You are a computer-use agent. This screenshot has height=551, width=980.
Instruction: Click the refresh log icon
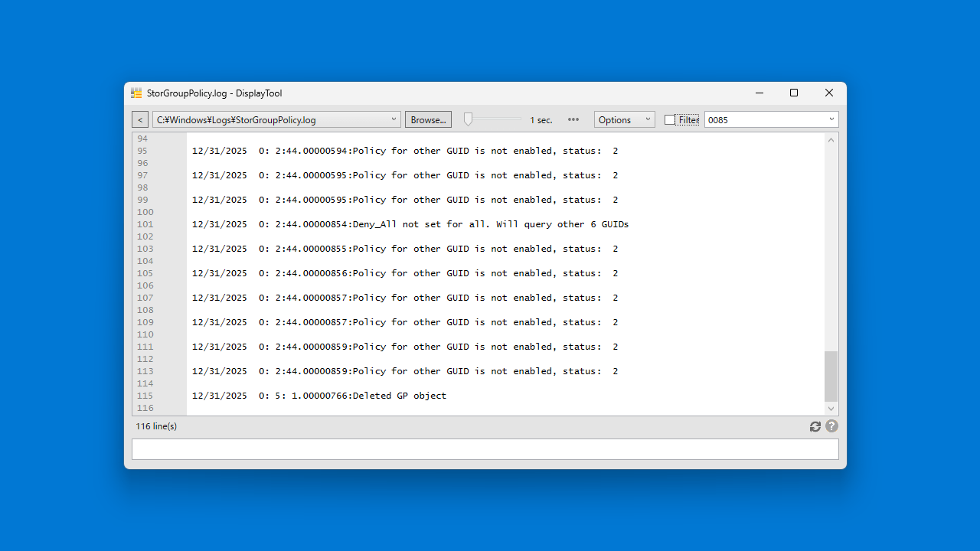pos(815,426)
